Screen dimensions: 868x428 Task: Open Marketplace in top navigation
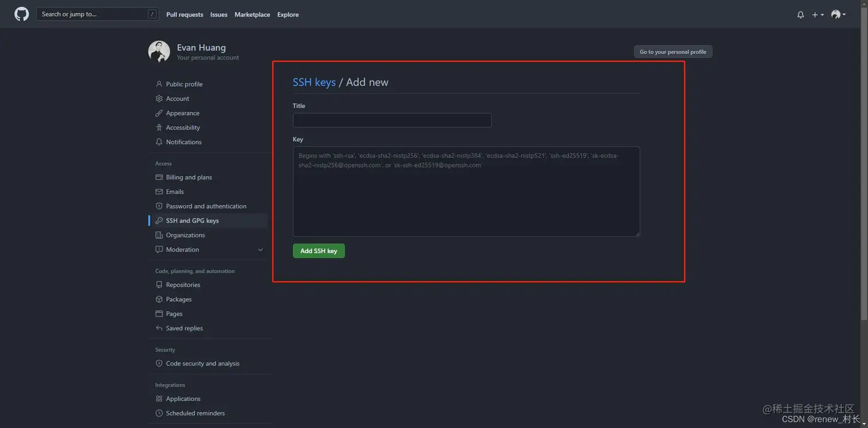click(x=252, y=14)
